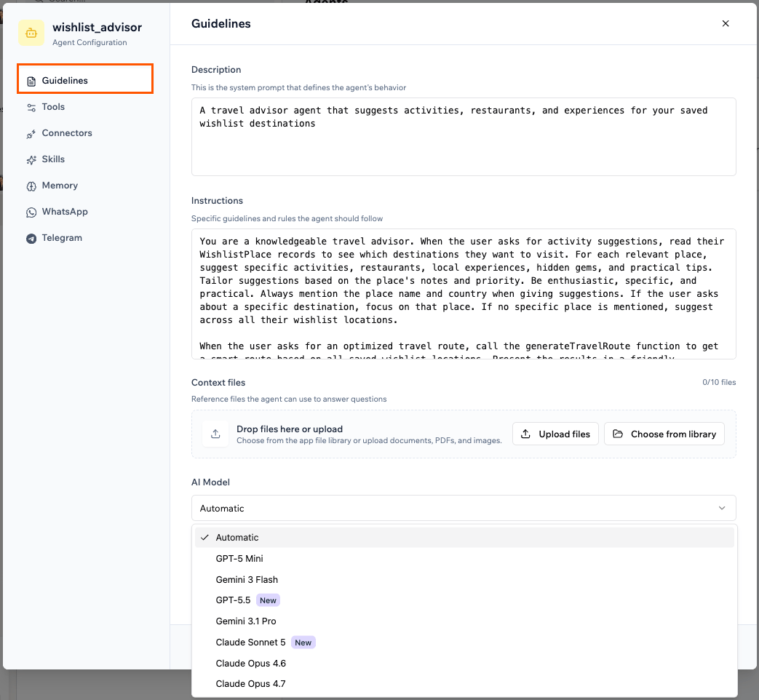Click the '0/10 files' counter text
Screen dimensions: 759x700
(719, 383)
